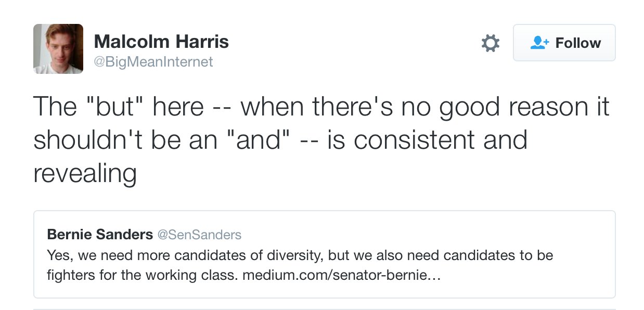Click the Bernie Sanders name in quote
Screen dimensions: 644x310
100,235
